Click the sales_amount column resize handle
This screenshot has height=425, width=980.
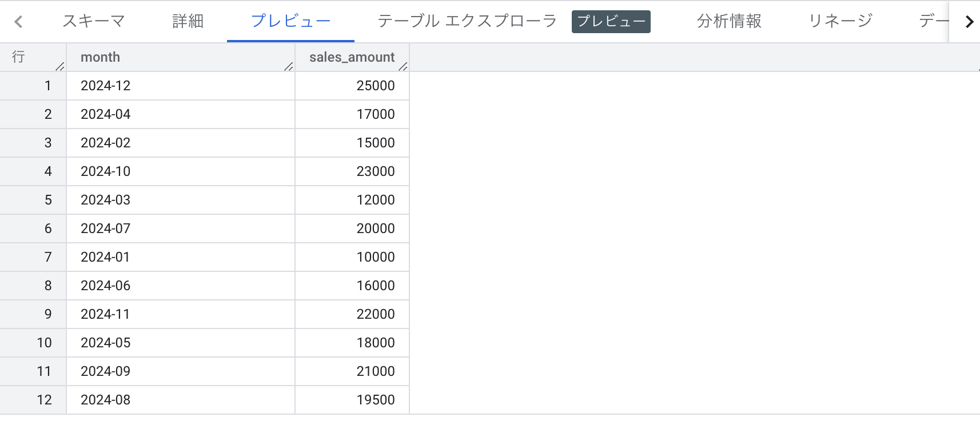coord(403,67)
